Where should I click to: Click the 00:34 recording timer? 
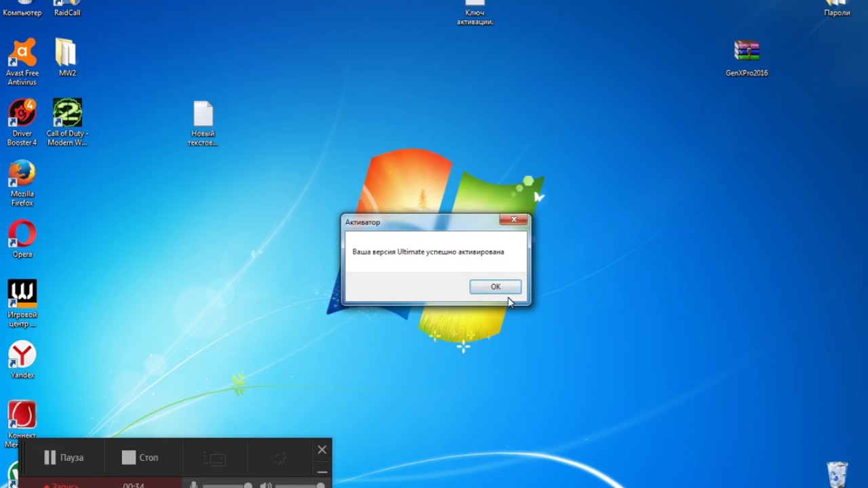tap(134, 485)
